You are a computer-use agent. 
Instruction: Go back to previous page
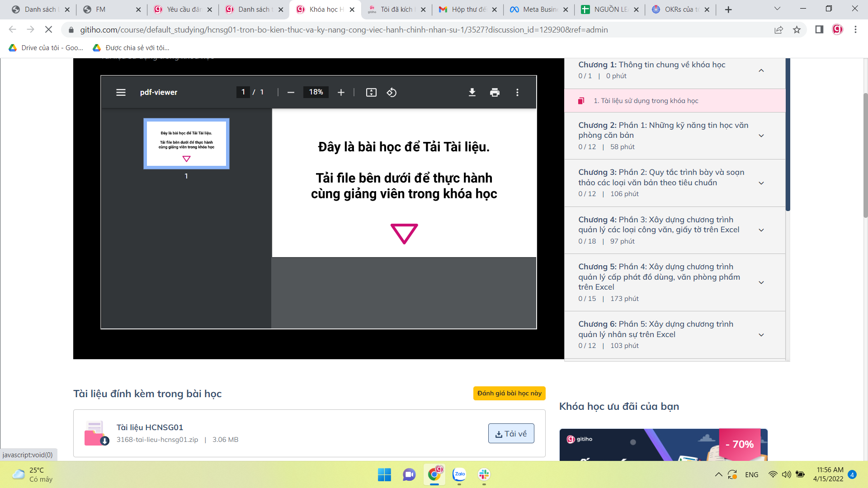tap(12, 30)
